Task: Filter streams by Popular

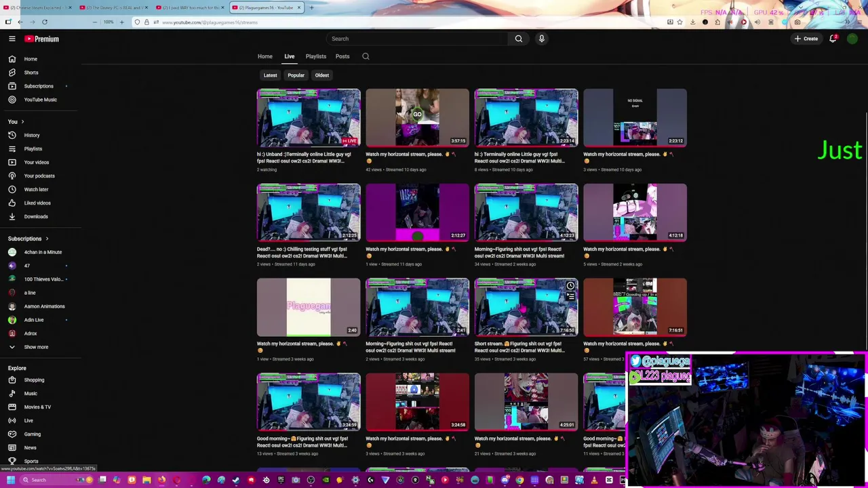Action: [296, 75]
